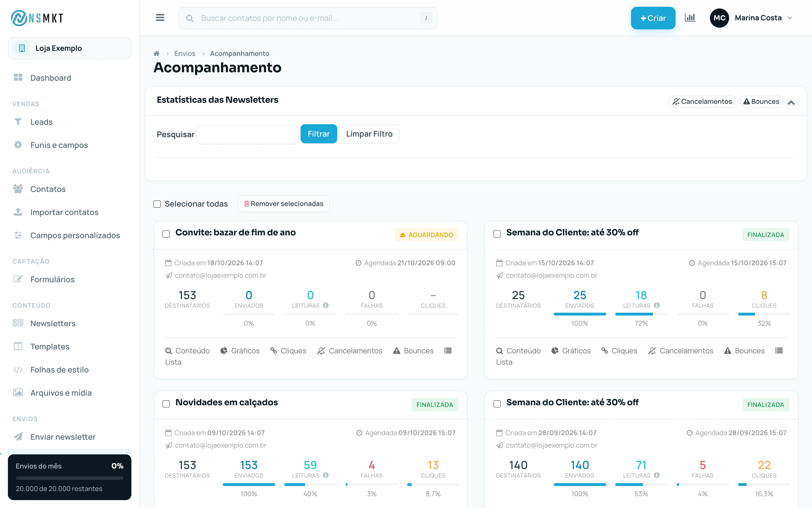Open Gráficos in Convite: bazar de fim de ano card
Image resolution: width=812 pixels, height=508 pixels.
(240, 351)
